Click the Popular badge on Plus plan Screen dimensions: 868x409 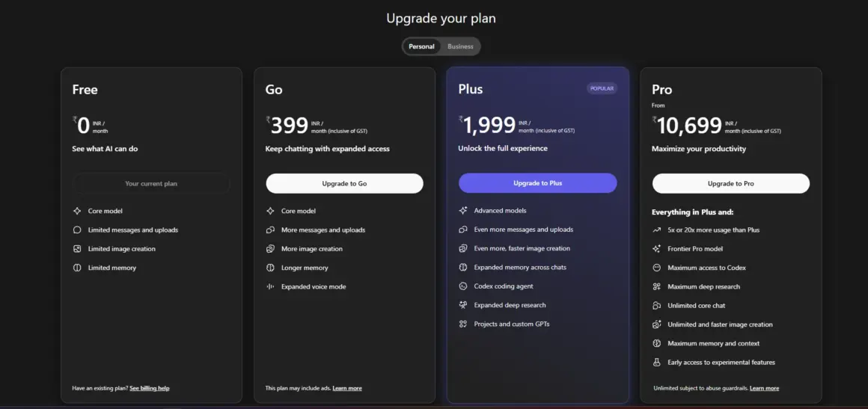click(x=602, y=88)
